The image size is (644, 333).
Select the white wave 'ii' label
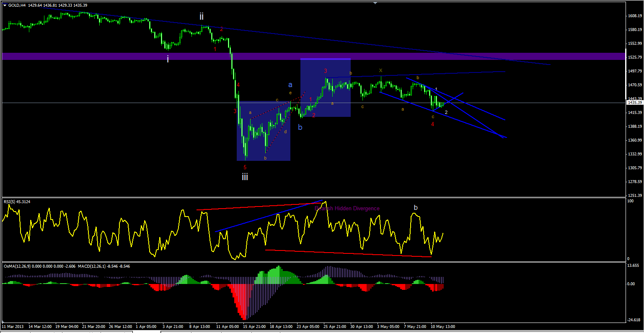point(202,16)
